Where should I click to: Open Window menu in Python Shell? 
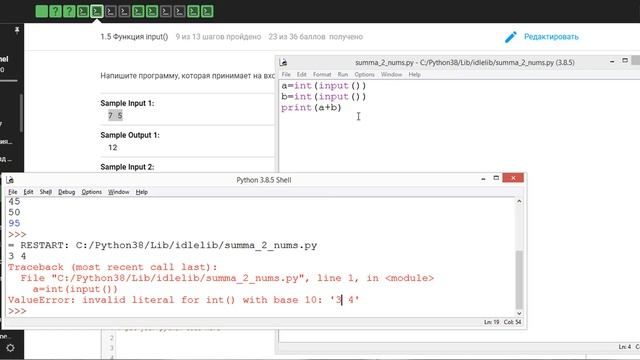point(118,192)
